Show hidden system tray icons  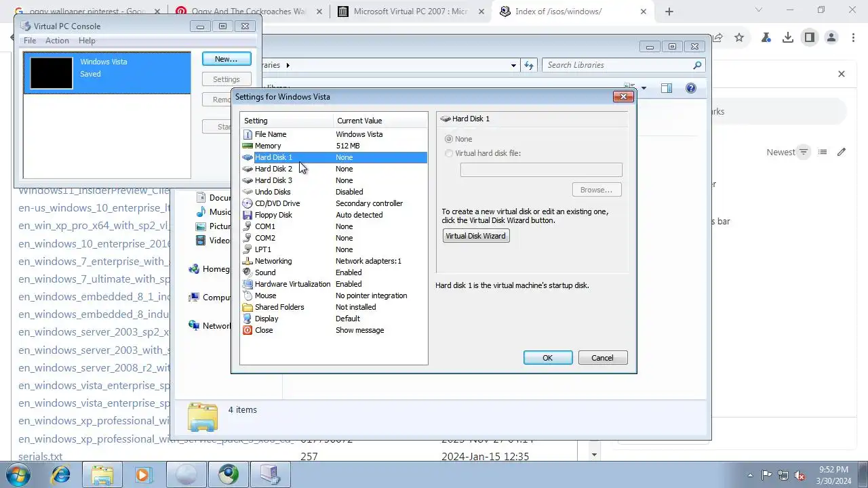coord(750,475)
